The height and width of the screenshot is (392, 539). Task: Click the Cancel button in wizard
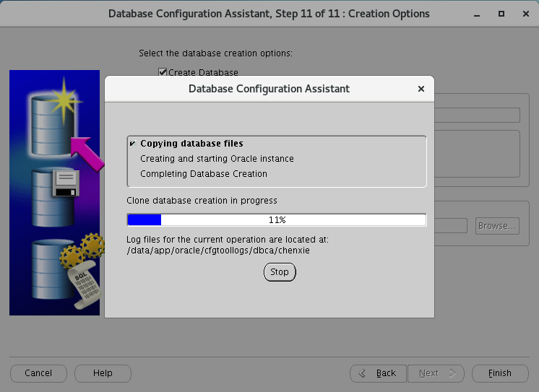pos(38,373)
